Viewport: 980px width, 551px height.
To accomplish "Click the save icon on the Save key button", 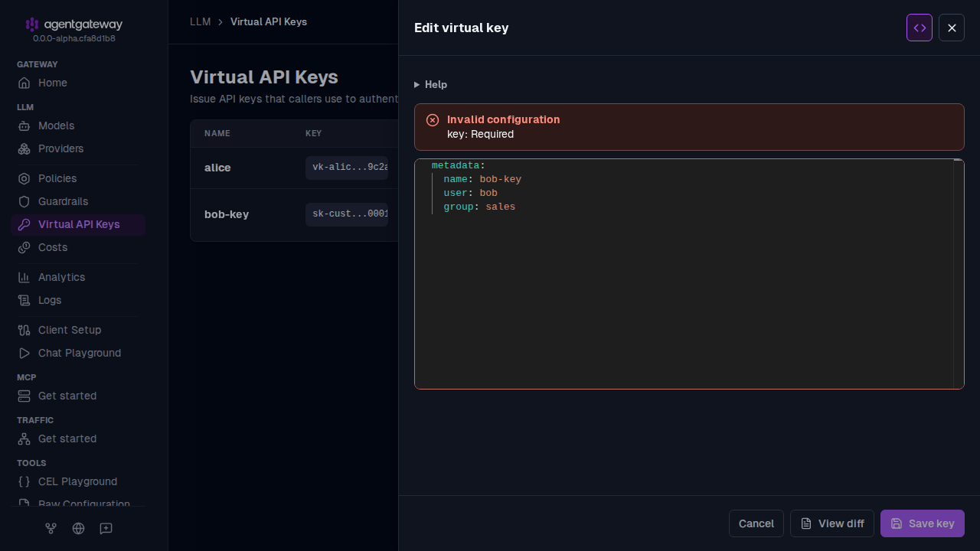I will pos(897,523).
